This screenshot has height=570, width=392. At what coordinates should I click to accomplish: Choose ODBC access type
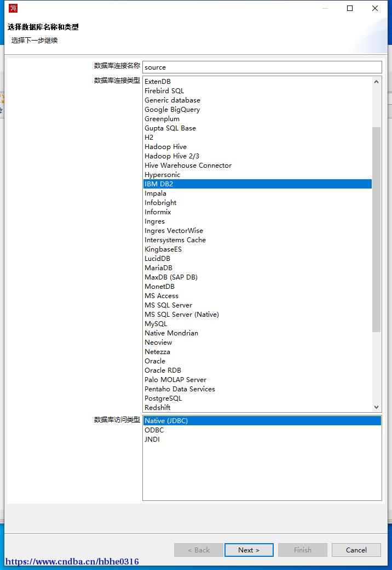[262, 430]
